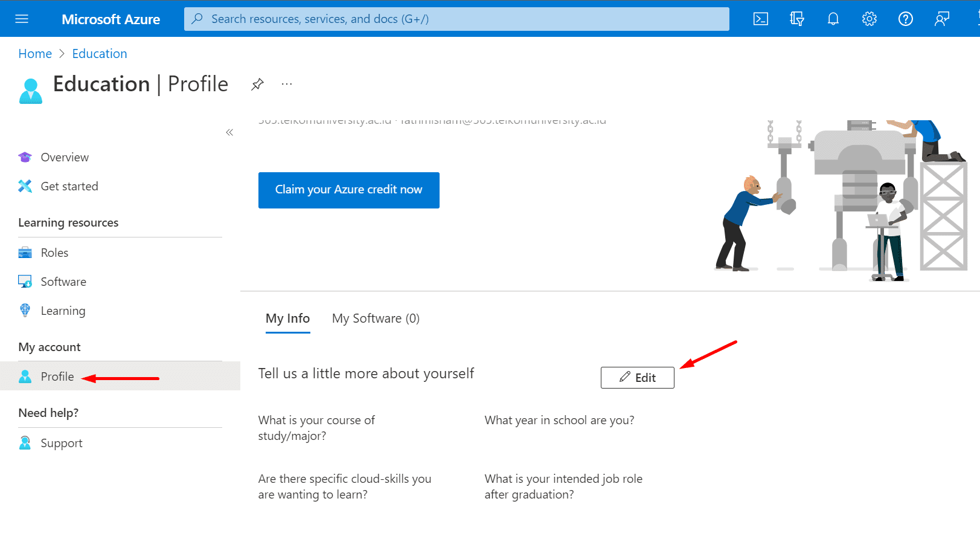This screenshot has width=980, height=536.
Task: Open Directories and subscriptions filter icon
Action: click(x=797, y=19)
